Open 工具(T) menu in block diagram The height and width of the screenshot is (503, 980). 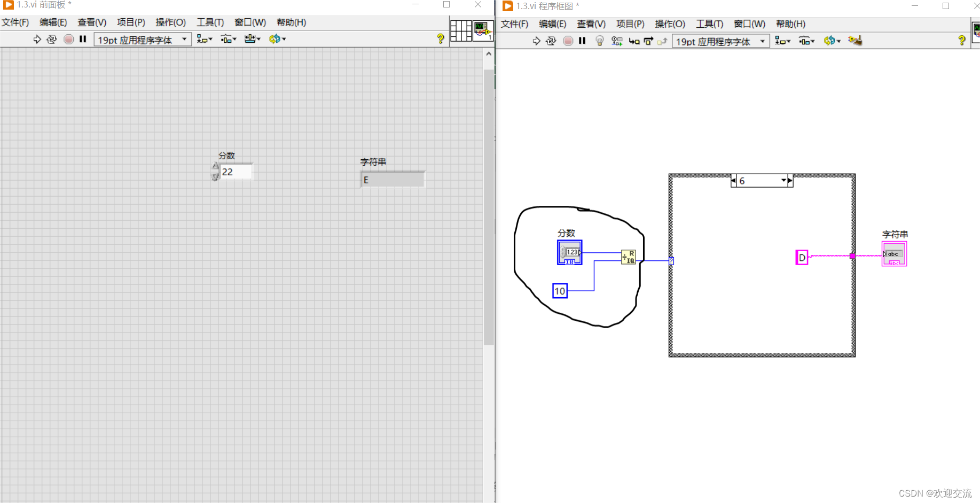pyautogui.click(x=709, y=24)
